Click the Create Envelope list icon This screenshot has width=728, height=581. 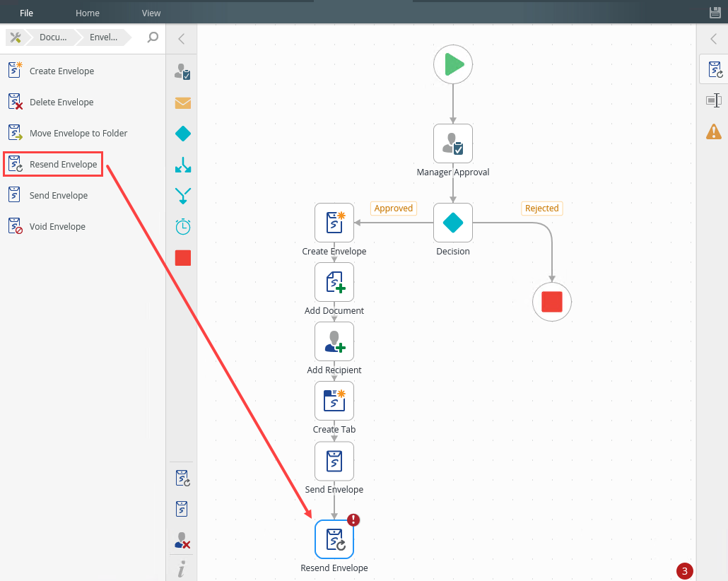[16, 70]
